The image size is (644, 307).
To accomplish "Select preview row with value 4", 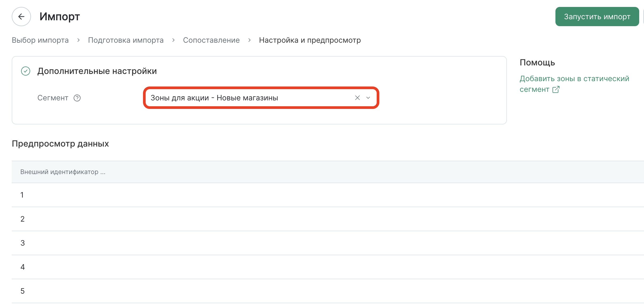I will (328, 267).
